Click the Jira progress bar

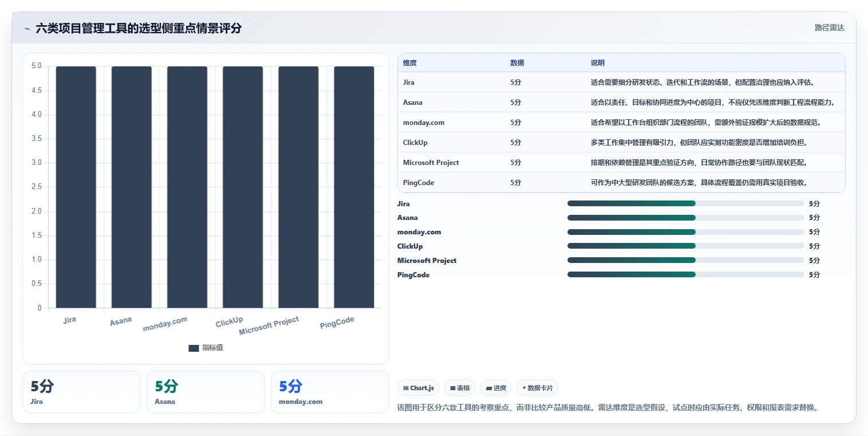point(686,203)
